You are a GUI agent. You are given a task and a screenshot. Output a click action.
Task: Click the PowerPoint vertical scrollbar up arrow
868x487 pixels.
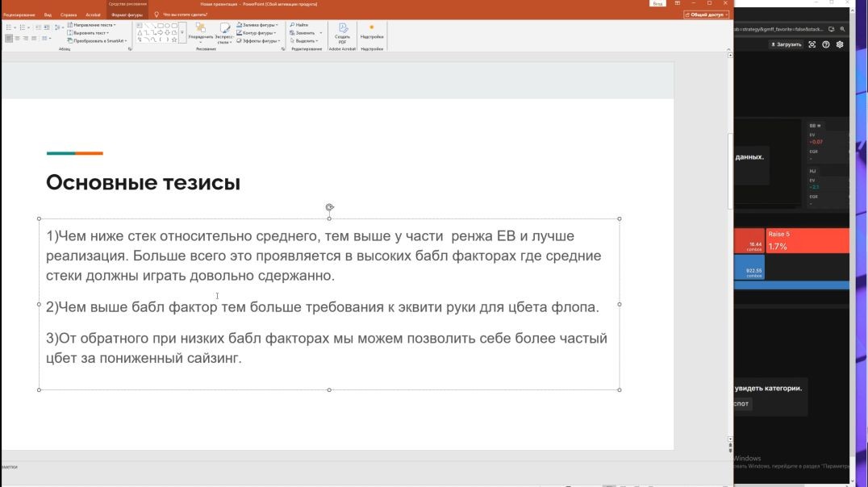tap(730, 56)
